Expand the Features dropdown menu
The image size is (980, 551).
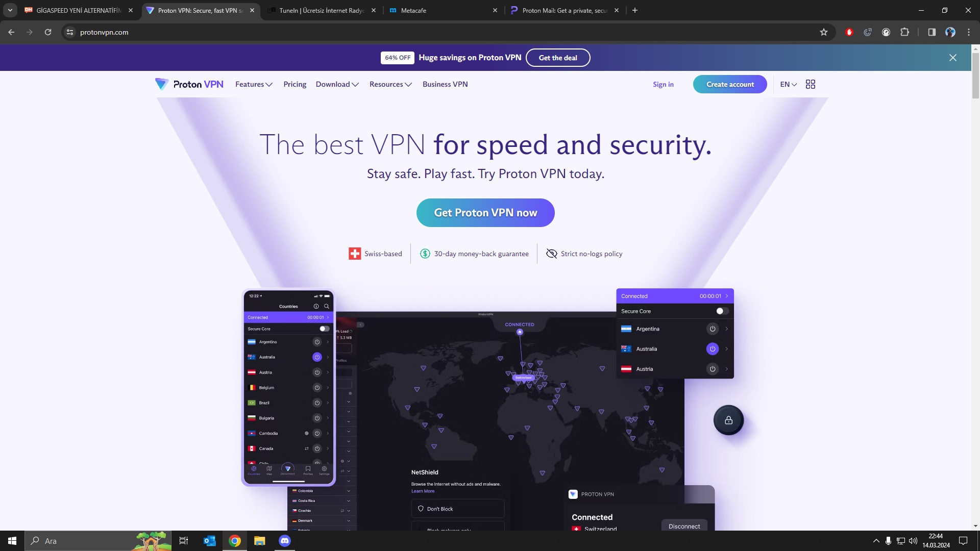pyautogui.click(x=254, y=84)
